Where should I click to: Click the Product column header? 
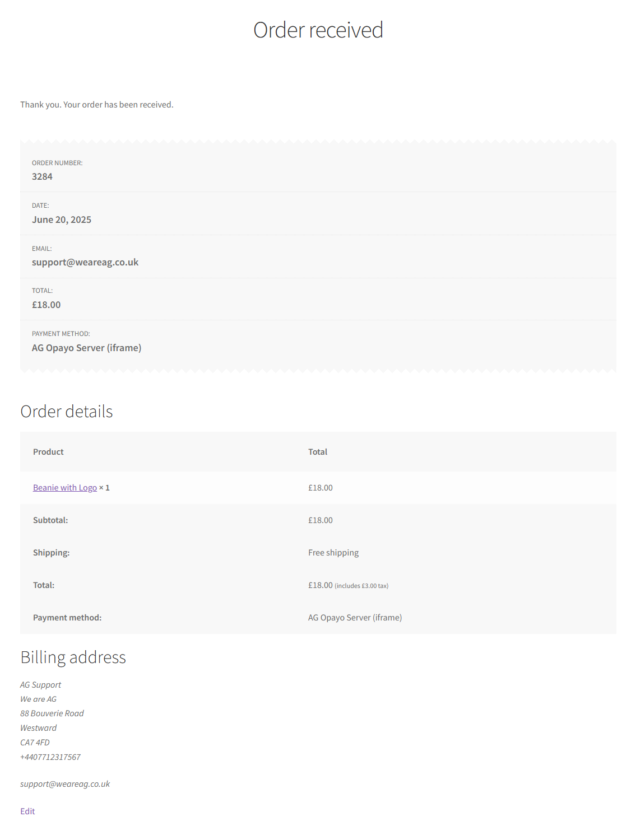[48, 452]
